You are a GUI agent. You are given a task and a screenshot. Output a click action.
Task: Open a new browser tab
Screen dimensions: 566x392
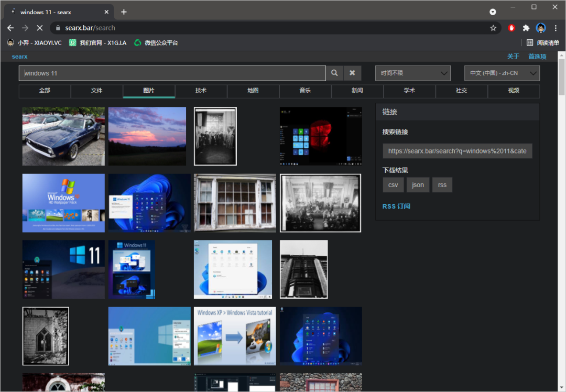(124, 12)
